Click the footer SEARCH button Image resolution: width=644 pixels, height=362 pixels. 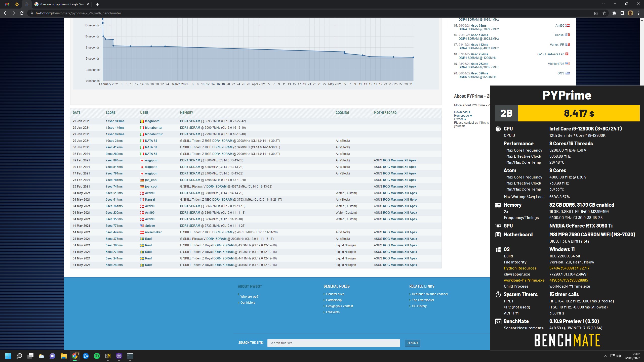(412, 343)
